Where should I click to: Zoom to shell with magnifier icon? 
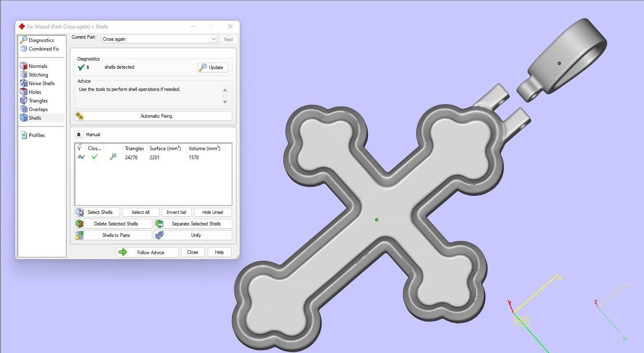(x=113, y=157)
